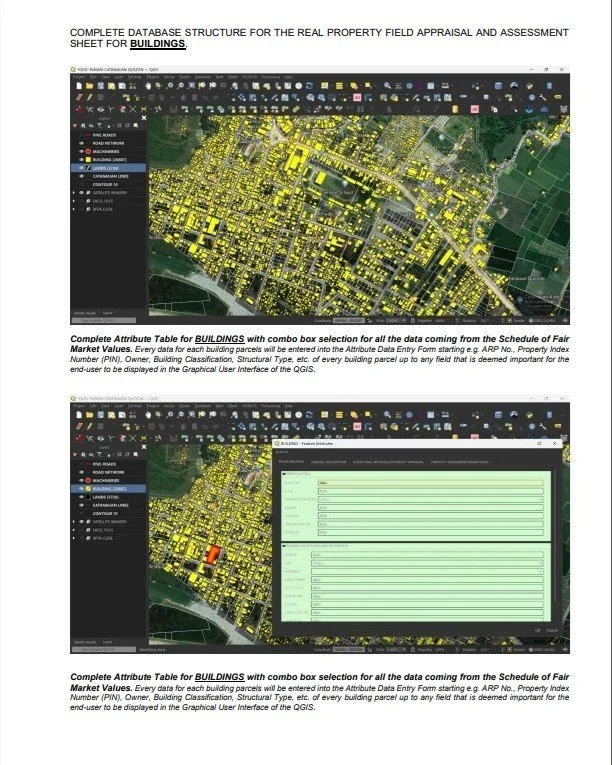
Task: Click Refresh icon in upper QGIS screenshot
Action: click(309, 86)
